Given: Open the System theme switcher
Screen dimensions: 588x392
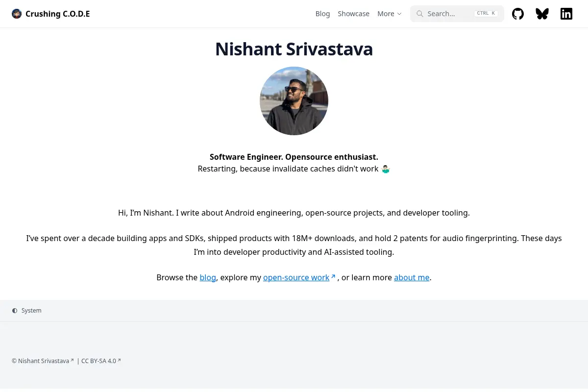Looking at the screenshot, I should pyautogui.click(x=27, y=311).
